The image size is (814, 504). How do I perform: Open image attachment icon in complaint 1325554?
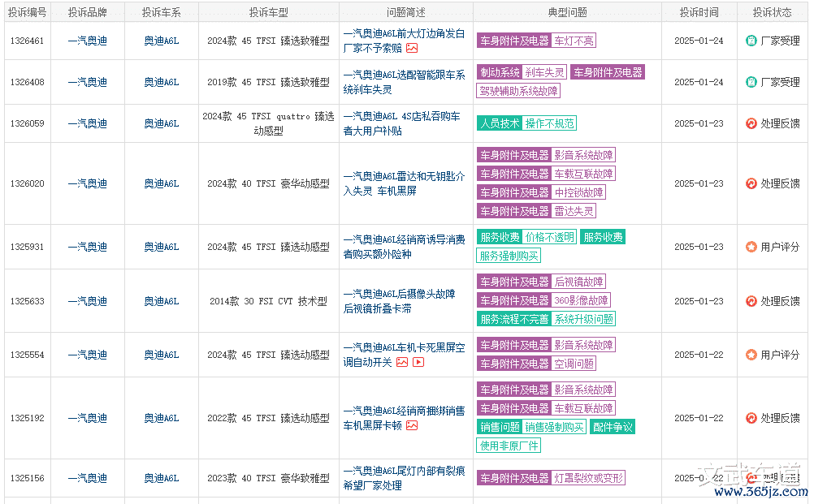tap(402, 363)
